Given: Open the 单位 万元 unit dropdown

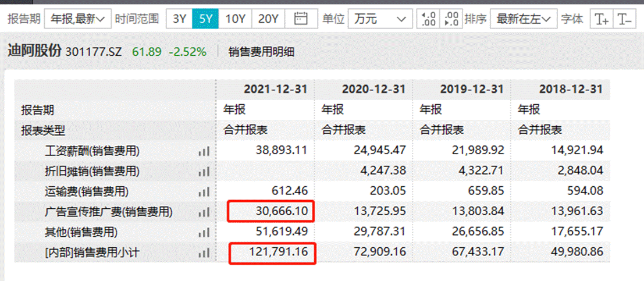Looking at the screenshot, I should (x=378, y=19).
